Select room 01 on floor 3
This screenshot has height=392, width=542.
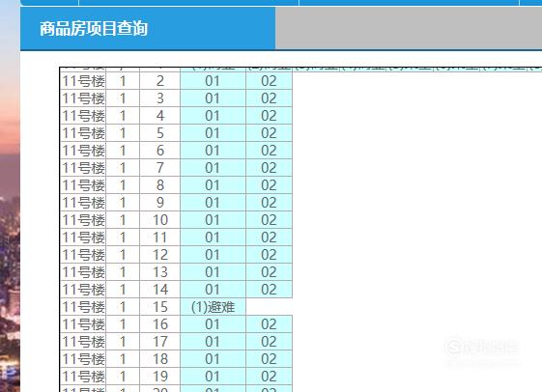coord(213,98)
